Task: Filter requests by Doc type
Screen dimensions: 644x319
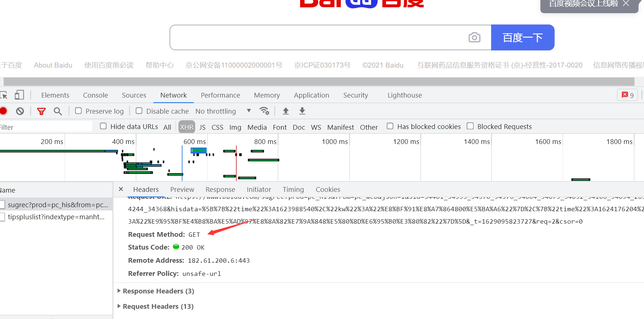Action: (299, 127)
